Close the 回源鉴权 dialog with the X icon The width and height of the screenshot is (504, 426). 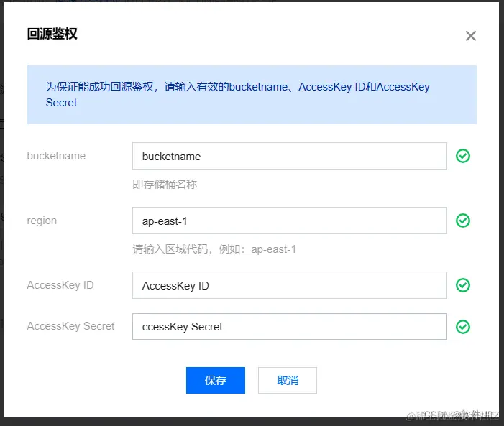coord(471,36)
